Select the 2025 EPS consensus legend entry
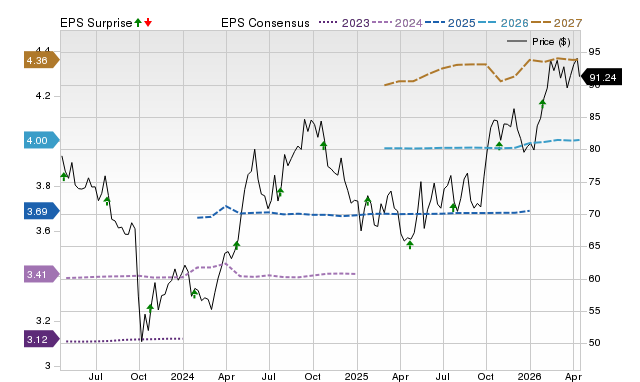 coord(450,23)
